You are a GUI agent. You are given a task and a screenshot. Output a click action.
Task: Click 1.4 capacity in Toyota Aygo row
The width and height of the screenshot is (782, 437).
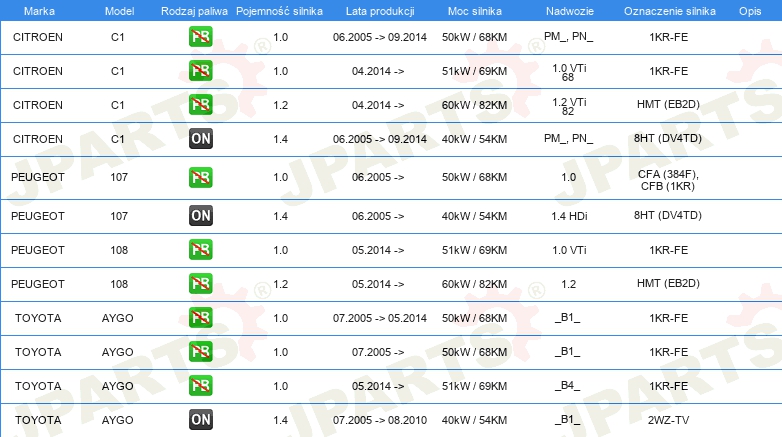[281, 420]
